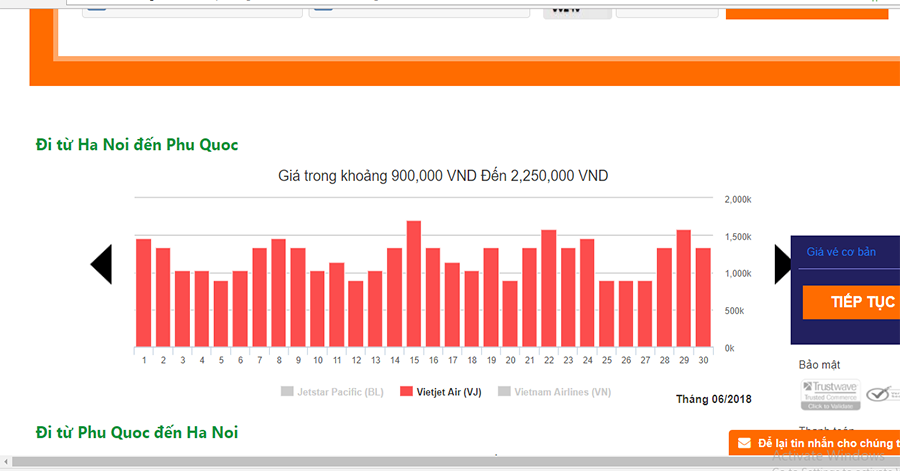Screen dimensions: 900x471
Task: Click the 1,000k axis label
Action: coord(738,274)
